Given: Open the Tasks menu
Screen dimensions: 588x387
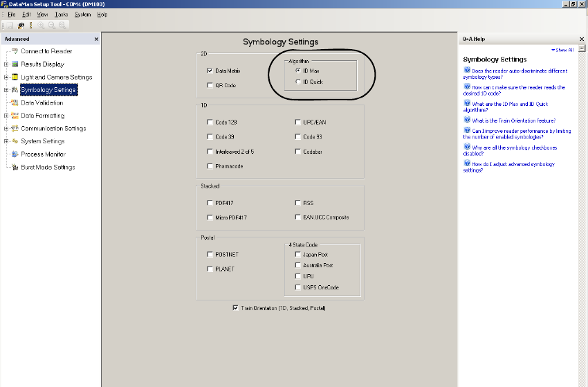Looking at the screenshot, I should tap(61, 15).
